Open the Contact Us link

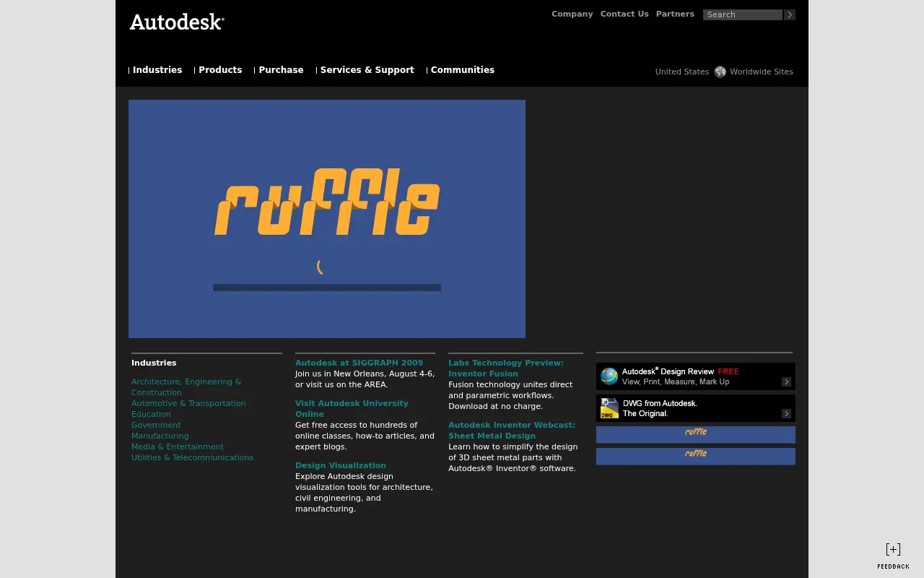point(624,14)
